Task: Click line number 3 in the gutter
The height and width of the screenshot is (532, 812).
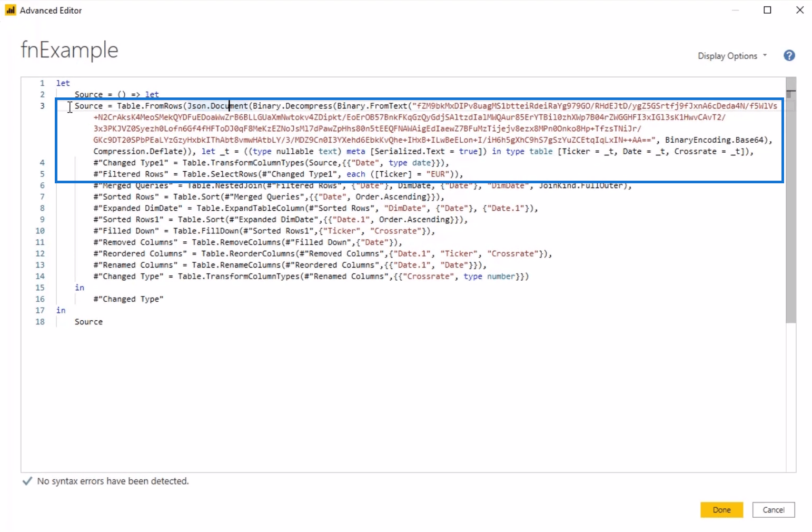Action: [x=42, y=106]
